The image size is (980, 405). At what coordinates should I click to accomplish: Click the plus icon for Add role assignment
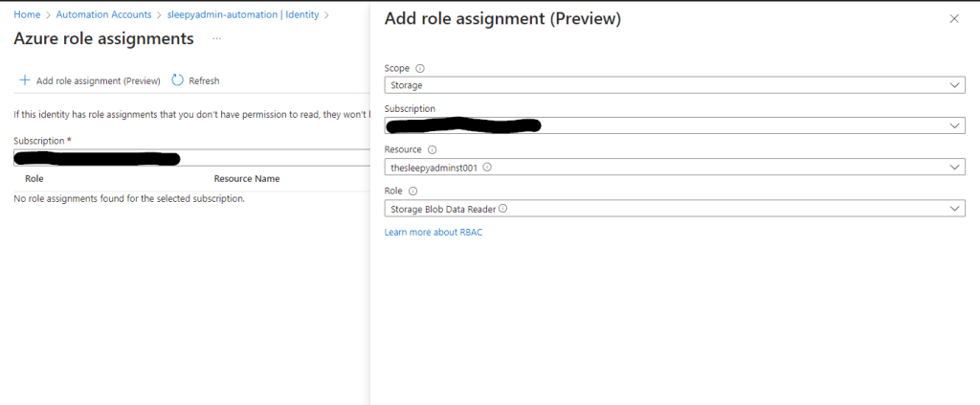[x=25, y=80]
